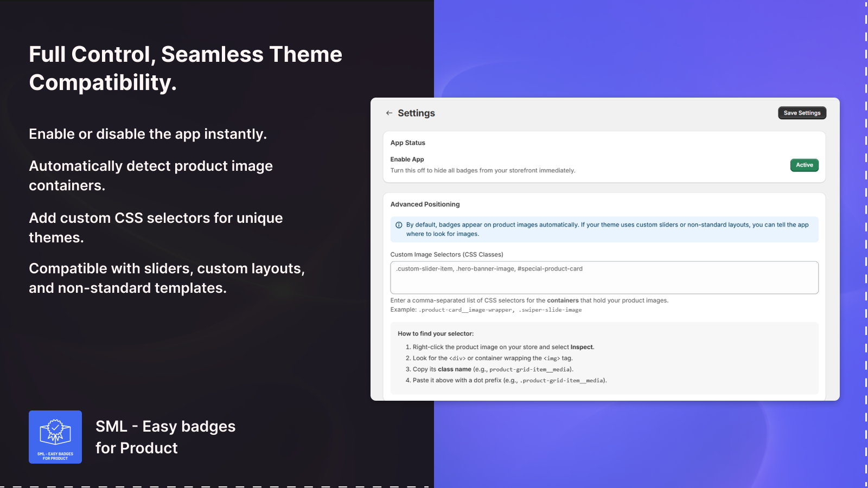Click the Full Control, Seamless Theme headline
The image size is (868, 488).
coord(185,68)
